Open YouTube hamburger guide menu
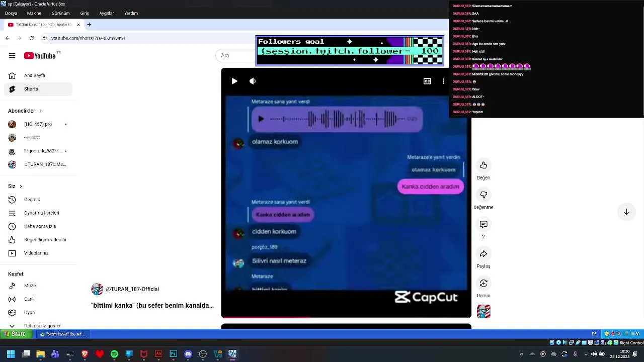The image size is (644, 362). pos(12,56)
